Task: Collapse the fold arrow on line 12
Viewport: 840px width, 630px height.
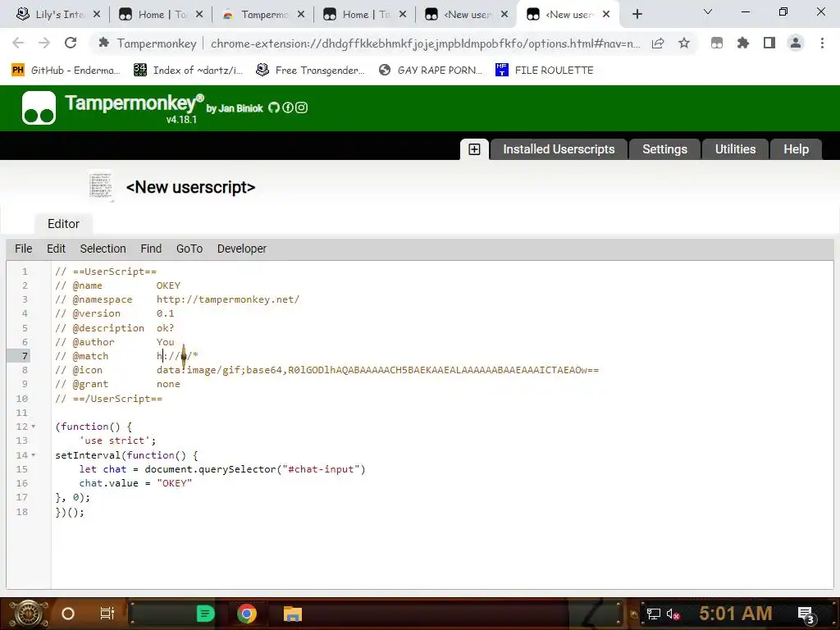Action: 33,427
